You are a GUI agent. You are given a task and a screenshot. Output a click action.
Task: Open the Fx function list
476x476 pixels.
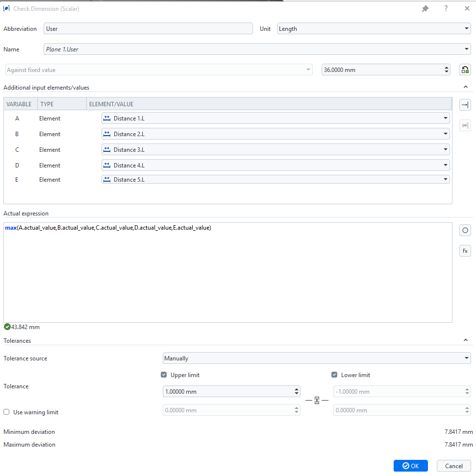point(465,251)
